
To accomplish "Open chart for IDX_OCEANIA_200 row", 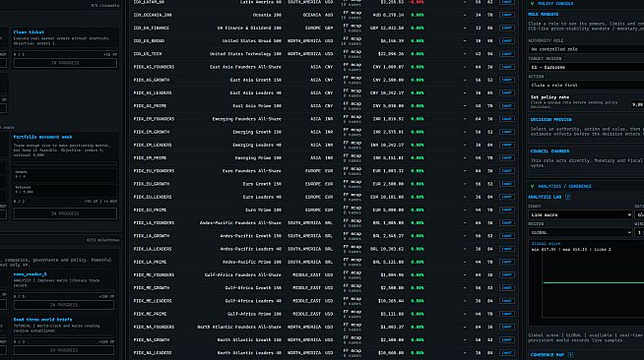I will pyautogui.click(x=507, y=15).
